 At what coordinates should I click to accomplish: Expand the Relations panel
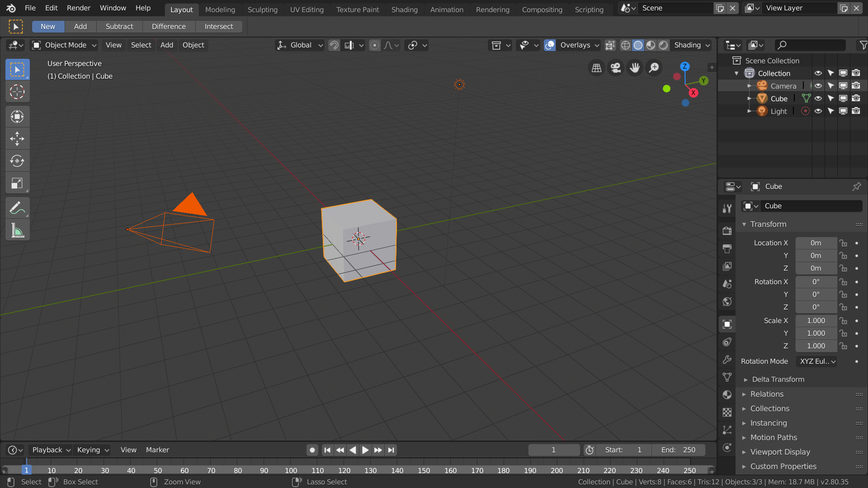tap(766, 394)
